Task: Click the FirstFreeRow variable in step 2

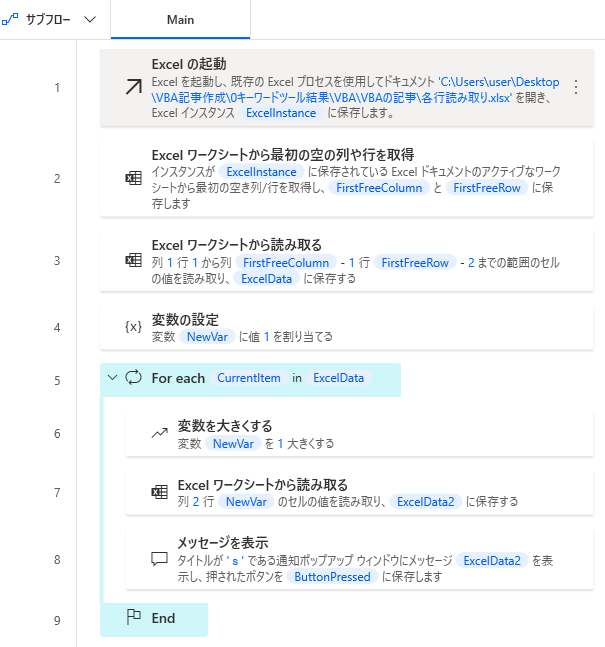Action: [x=487, y=187]
